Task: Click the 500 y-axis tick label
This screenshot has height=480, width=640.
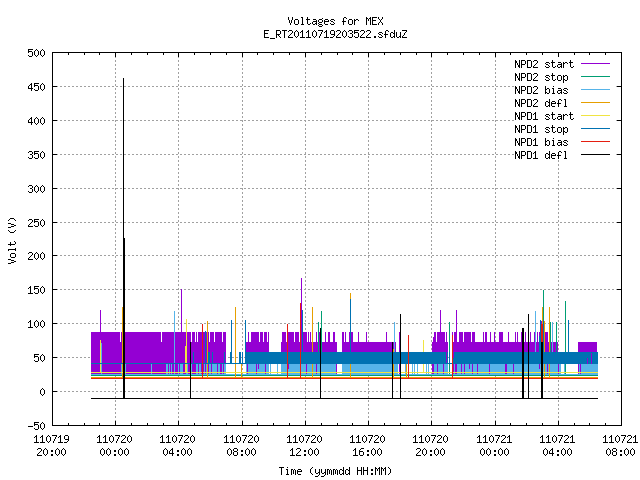Action: coord(36,53)
